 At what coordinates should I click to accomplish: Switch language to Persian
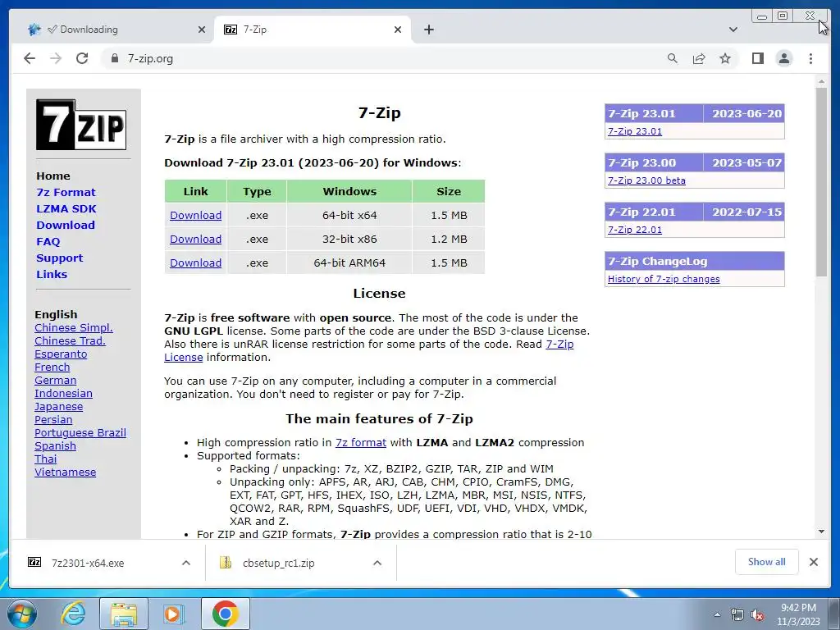coord(53,419)
